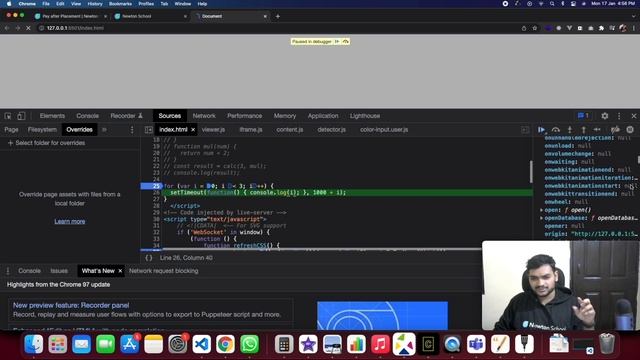640x360 pixels.
Task: Resume from Paused in debugger overlay
Action: click(x=337, y=42)
